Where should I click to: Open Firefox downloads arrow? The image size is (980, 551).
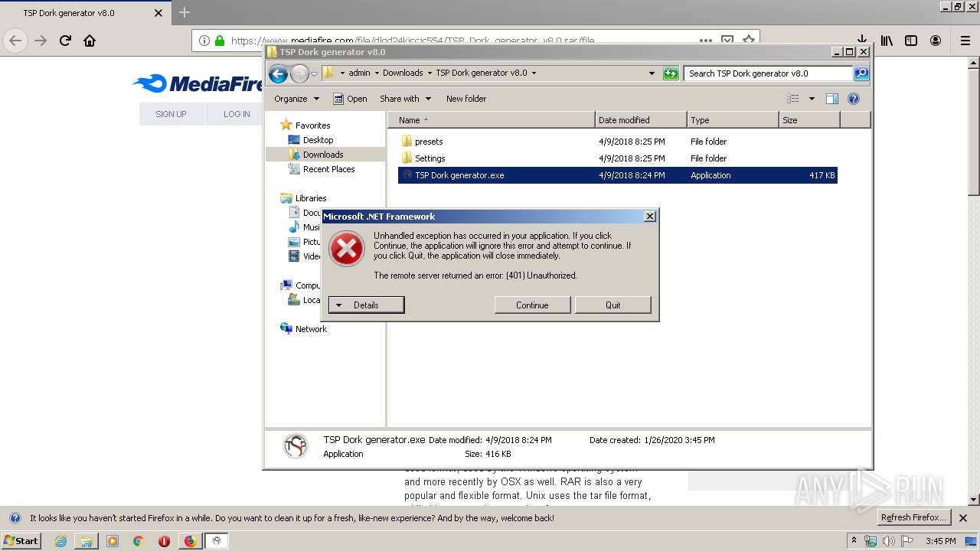coord(861,41)
